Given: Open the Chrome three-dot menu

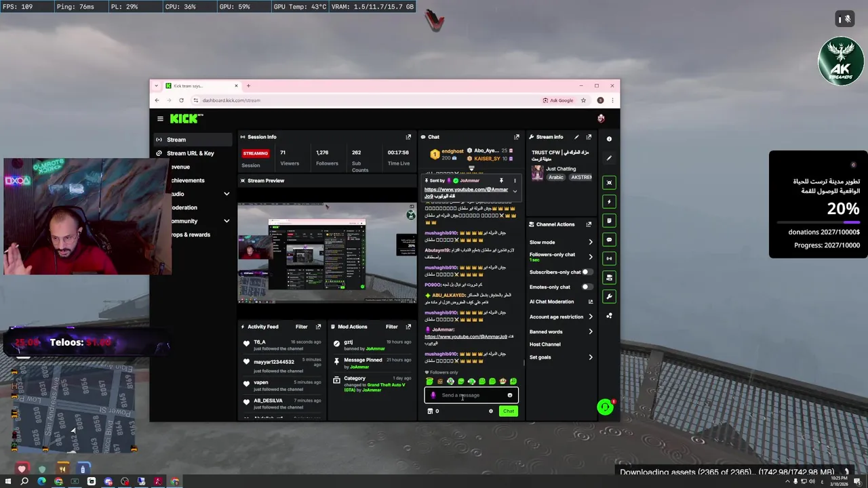Looking at the screenshot, I should pos(612,100).
